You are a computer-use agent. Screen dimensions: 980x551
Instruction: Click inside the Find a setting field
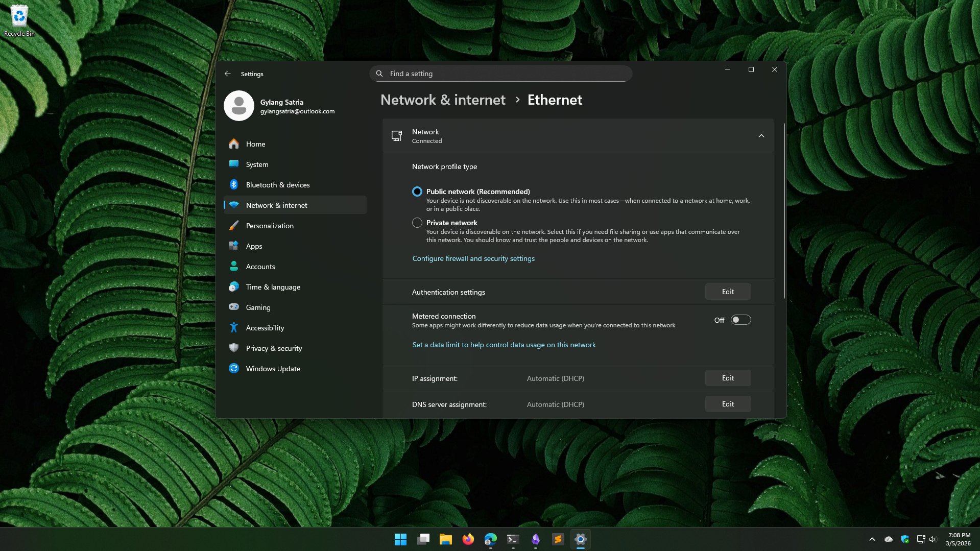[500, 74]
